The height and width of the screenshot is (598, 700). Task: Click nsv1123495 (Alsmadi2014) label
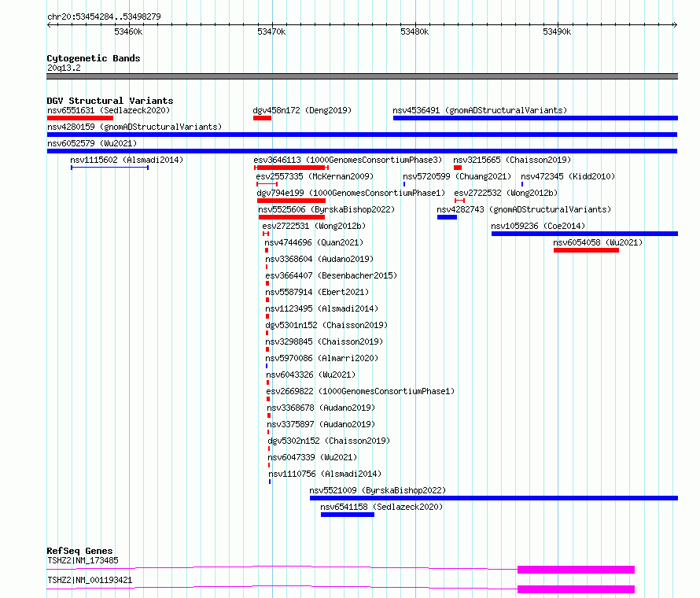[x=322, y=308]
